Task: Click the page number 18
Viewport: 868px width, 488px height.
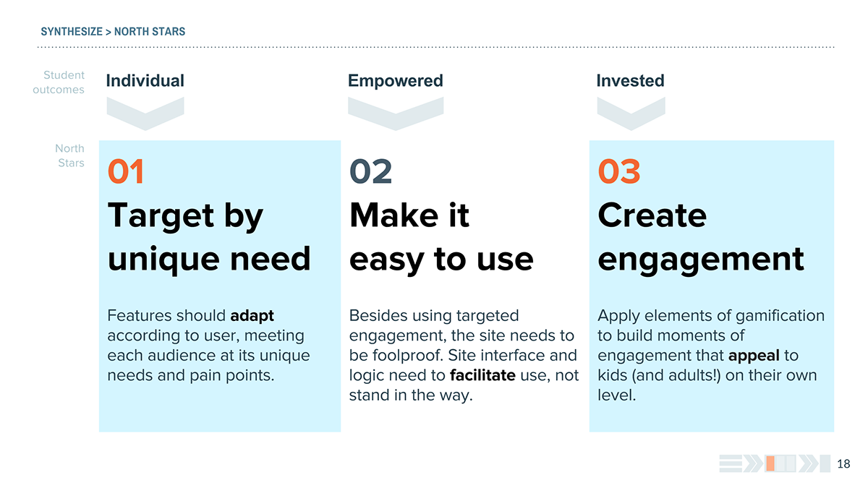Action: click(x=843, y=464)
